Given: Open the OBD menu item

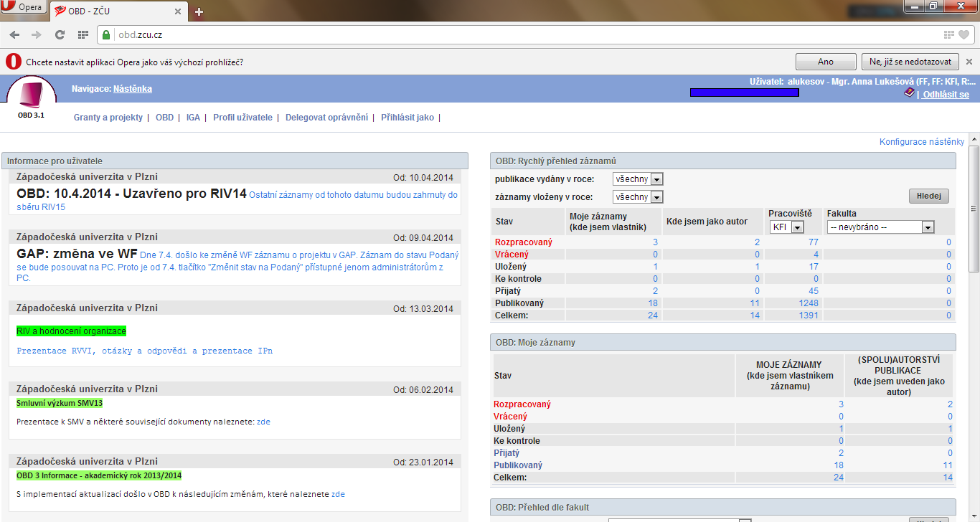Looking at the screenshot, I should [x=165, y=118].
